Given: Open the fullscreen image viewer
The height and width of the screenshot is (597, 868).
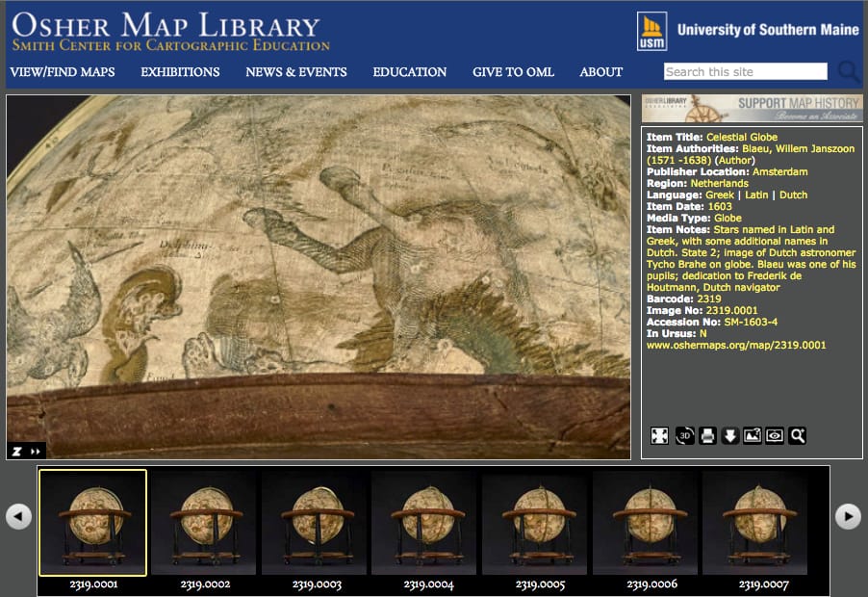Looking at the screenshot, I should [659, 435].
